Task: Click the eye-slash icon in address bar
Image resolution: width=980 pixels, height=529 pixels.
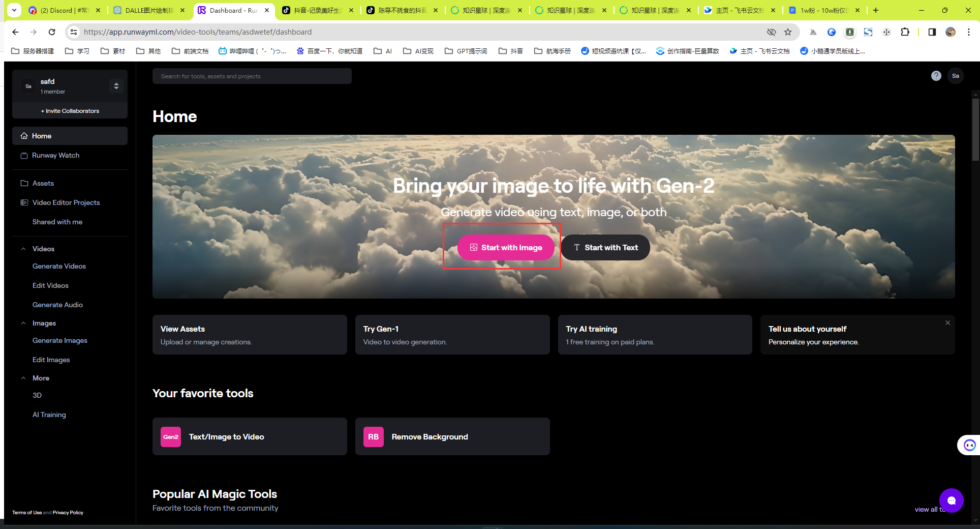Action: tap(772, 32)
